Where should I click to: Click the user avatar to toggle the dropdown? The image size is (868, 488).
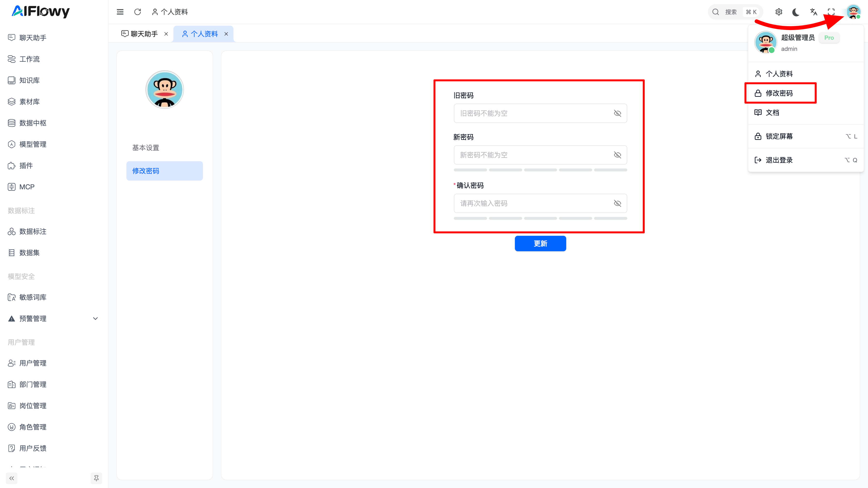(853, 12)
